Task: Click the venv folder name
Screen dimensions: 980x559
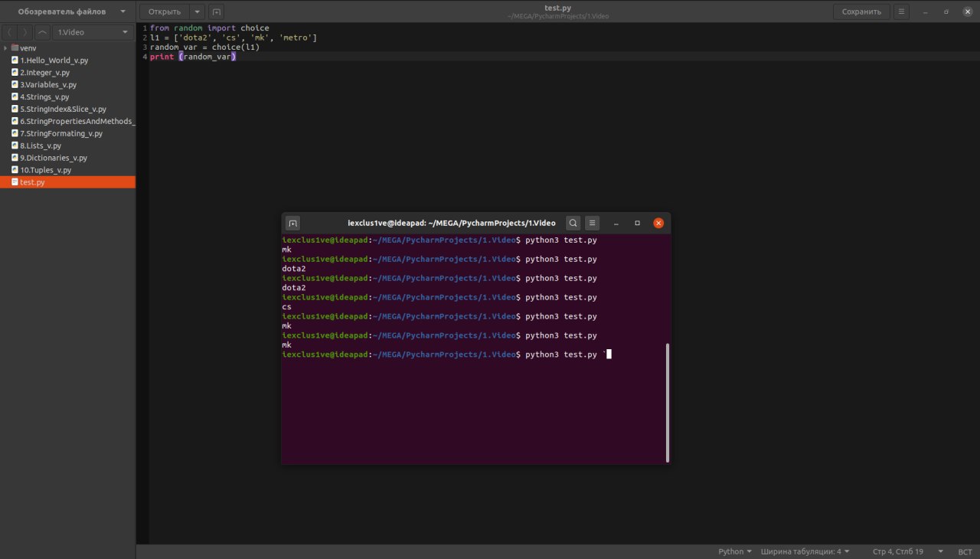Action: tap(28, 48)
